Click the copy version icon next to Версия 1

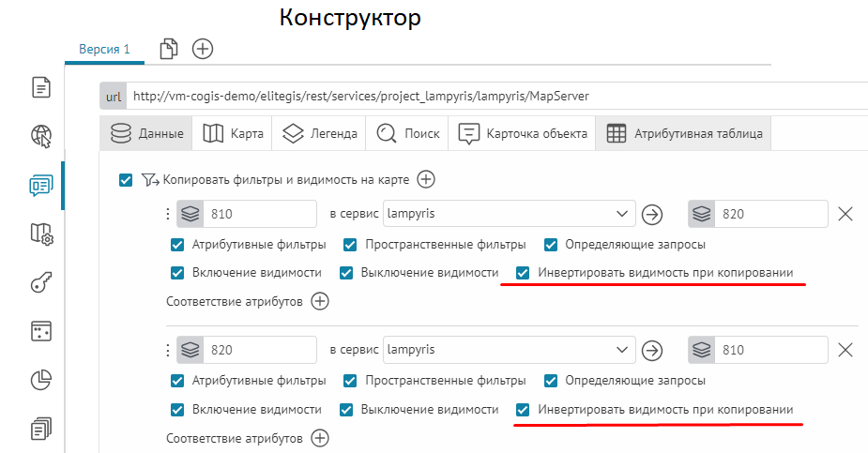[x=169, y=49]
